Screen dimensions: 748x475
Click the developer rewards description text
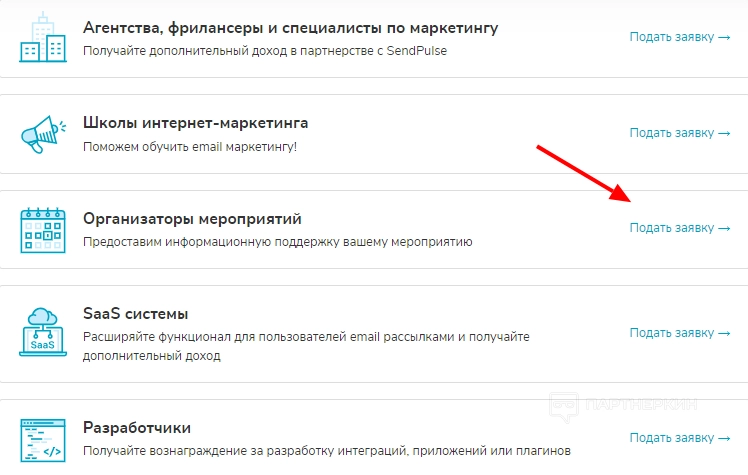[326, 452]
